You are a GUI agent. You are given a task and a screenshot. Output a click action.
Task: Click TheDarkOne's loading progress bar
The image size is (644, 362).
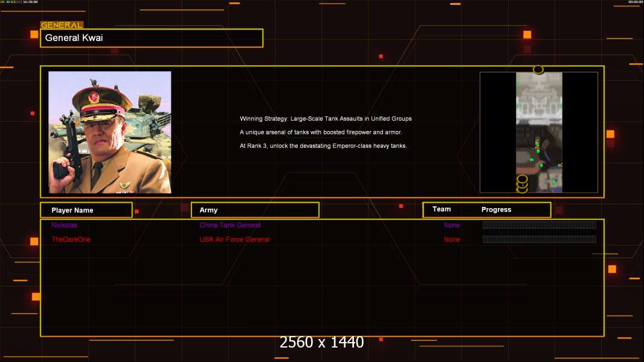[x=539, y=239]
